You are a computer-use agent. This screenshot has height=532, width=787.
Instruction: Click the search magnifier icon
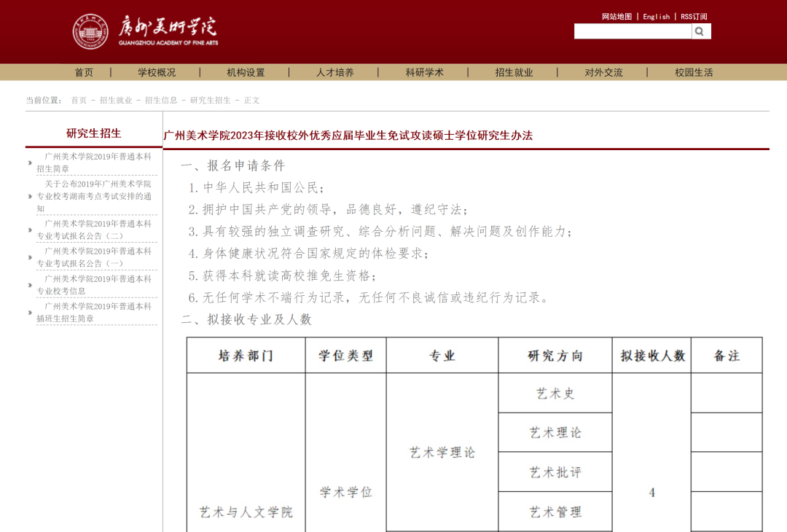[x=700, y=31]
